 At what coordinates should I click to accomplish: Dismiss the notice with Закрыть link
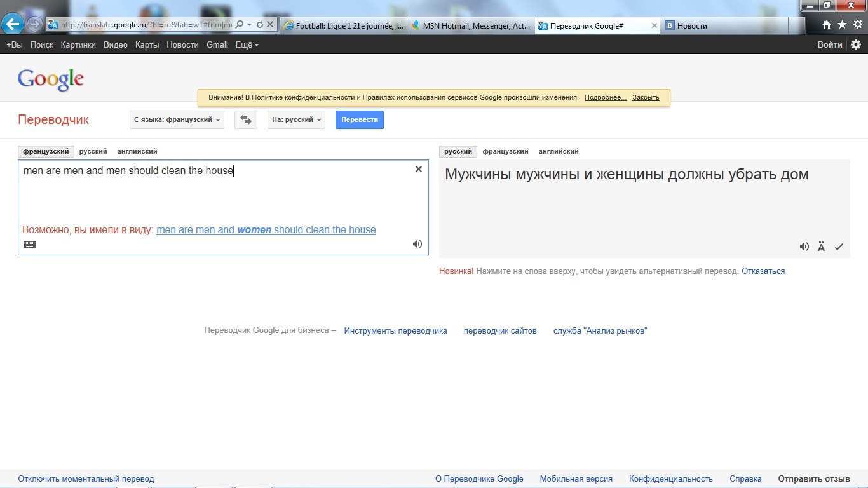pos(646,98)
